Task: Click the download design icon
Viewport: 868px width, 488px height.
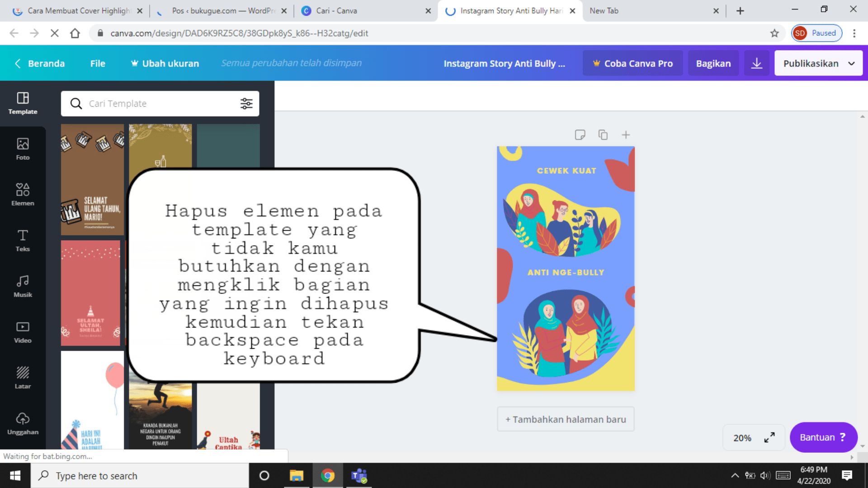Action: [x=756, y=63]
